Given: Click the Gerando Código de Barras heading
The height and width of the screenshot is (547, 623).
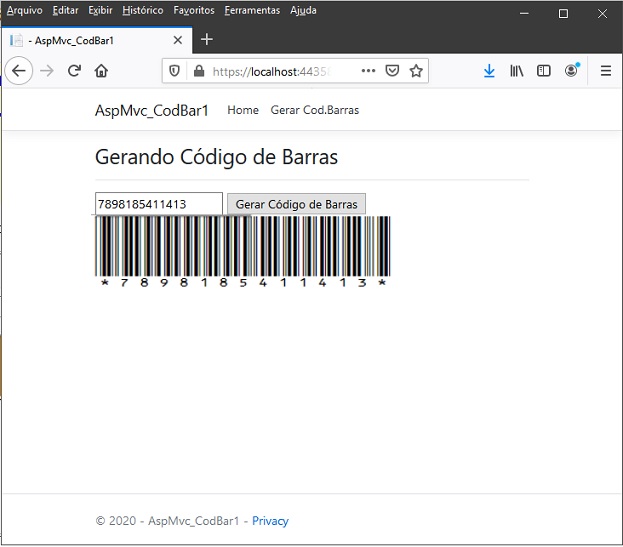Looking at the screenshot, I should click(x=217, y=157).
